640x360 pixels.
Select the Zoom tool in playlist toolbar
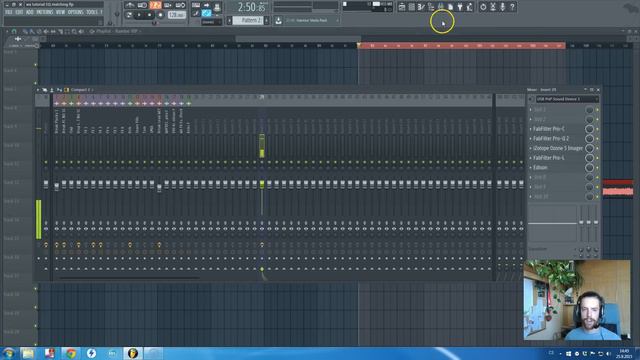click(74, 31)
